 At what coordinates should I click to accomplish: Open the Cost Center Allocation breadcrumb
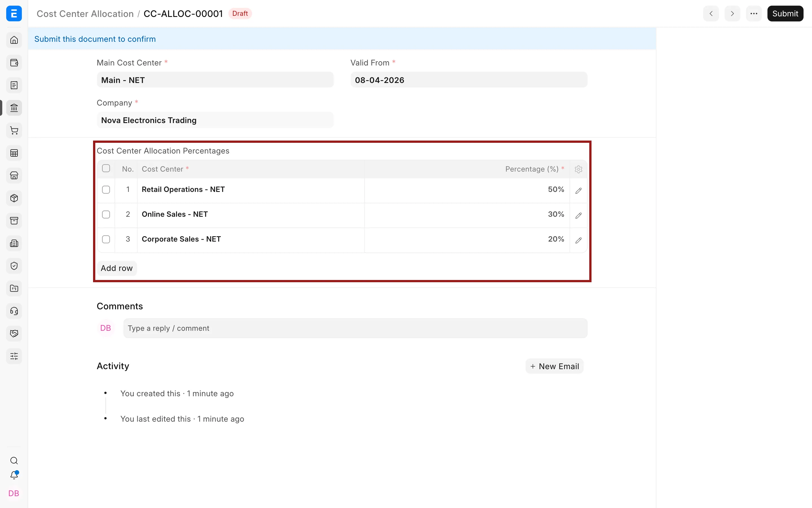85,14
